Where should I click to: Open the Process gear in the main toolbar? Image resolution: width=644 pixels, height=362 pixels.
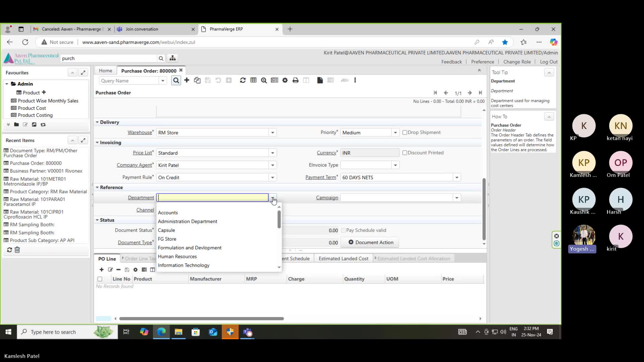(285, 80)
